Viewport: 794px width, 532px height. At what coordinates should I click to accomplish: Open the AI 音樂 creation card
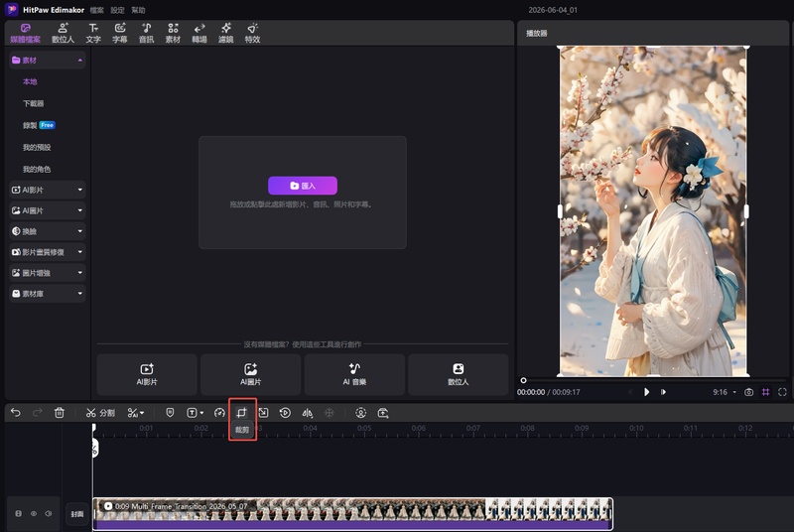(354, 374)
